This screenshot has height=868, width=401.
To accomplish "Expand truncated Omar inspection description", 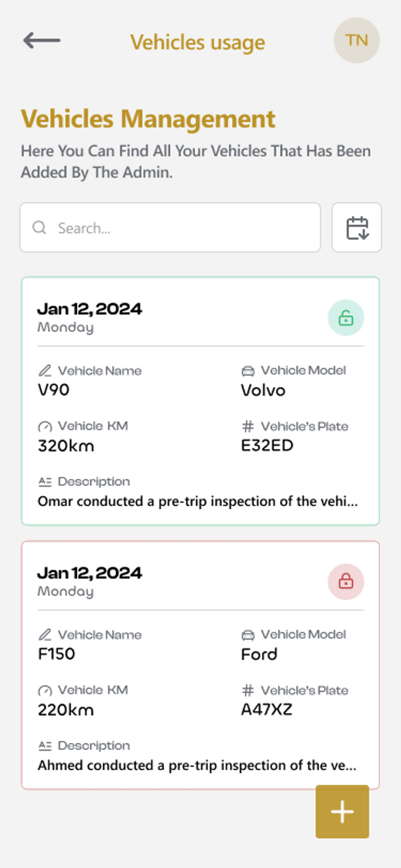I will (x=197, y=502).
